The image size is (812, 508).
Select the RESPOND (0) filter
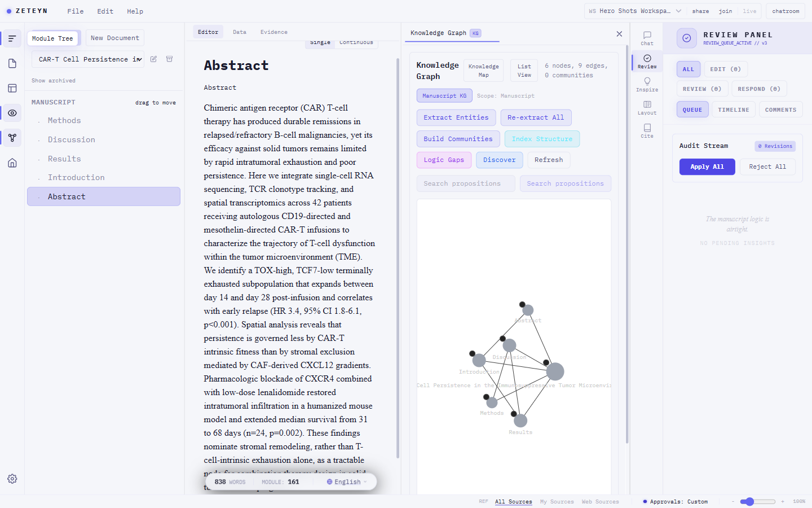tap(759, 89)
